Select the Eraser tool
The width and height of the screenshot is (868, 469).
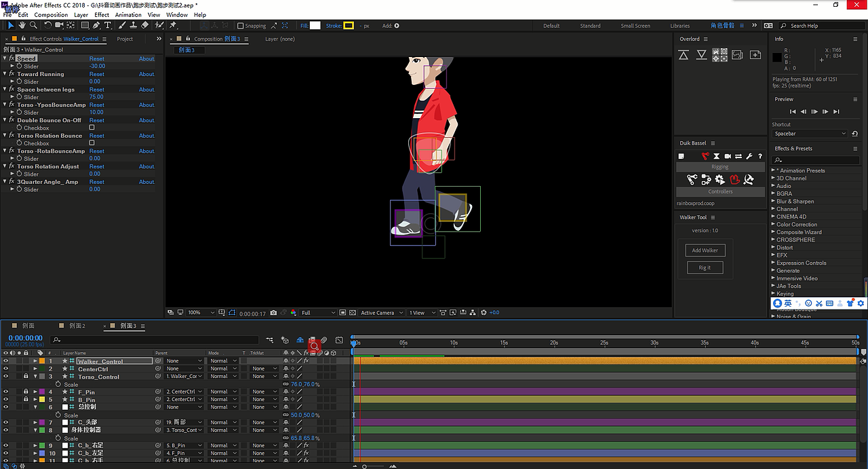(143, 25)
